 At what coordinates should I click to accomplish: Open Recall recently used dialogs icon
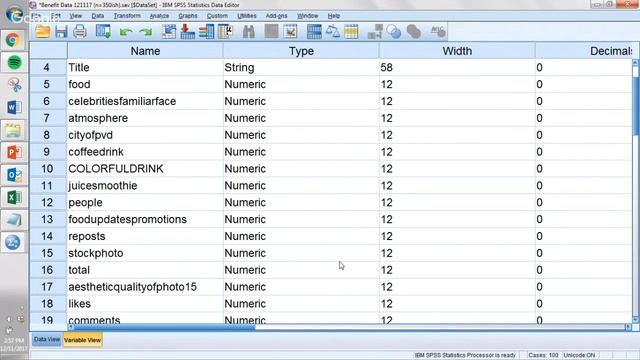[103, 31]
